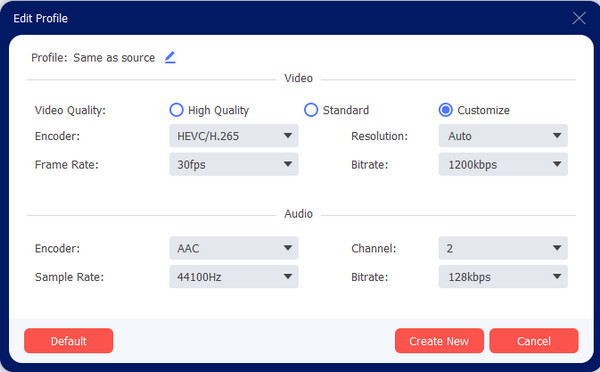This screenshot has width=600, height=372.
Task: Open the Frame Rate dropdown showing 30fps
Action: pos(234,165)
